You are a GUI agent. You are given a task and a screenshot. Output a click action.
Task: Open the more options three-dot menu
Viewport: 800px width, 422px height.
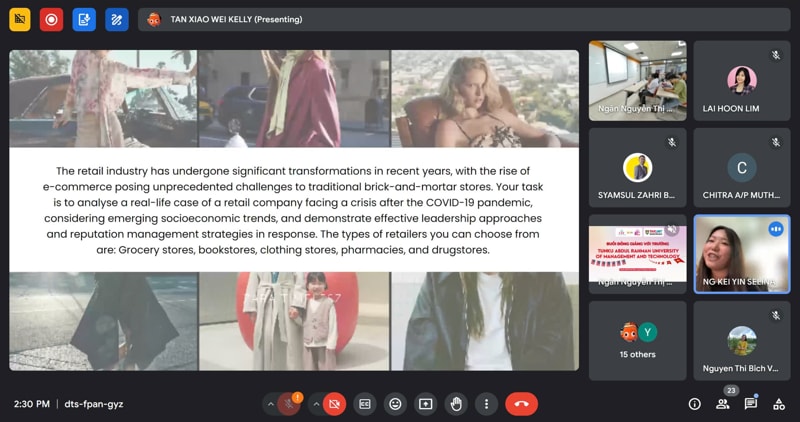click(487, 404)
